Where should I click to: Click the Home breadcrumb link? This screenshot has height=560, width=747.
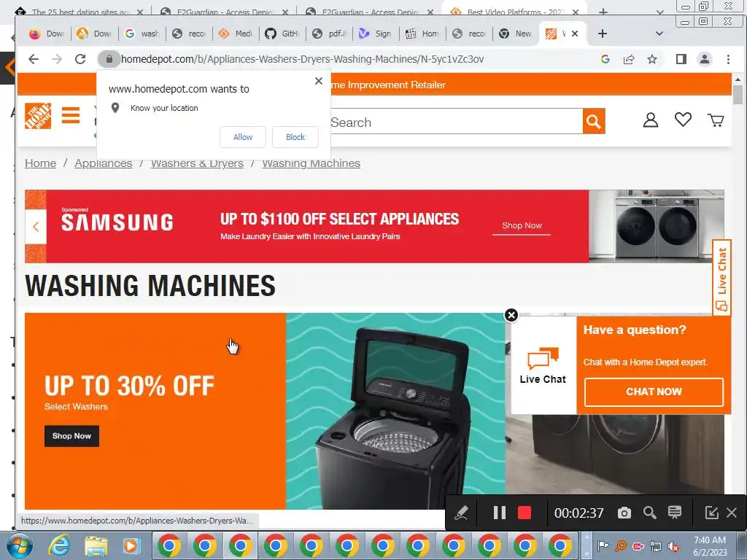click(41, 163)
